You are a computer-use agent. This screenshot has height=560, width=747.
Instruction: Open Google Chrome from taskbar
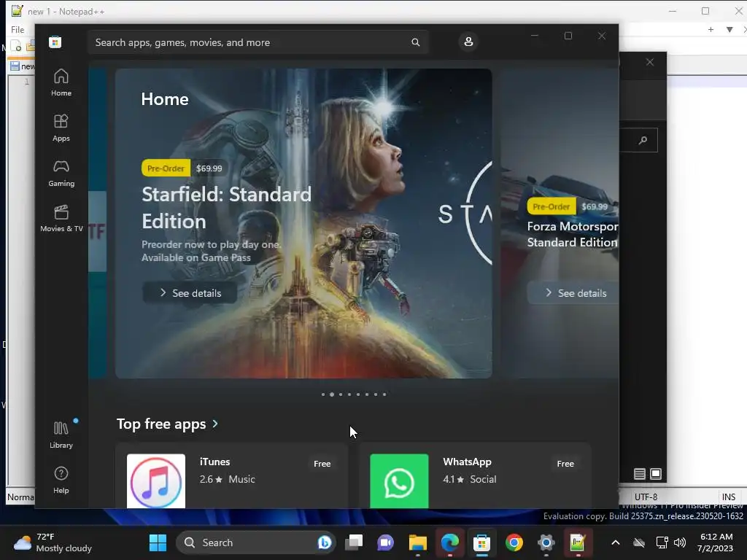click(x=514, y=542)
